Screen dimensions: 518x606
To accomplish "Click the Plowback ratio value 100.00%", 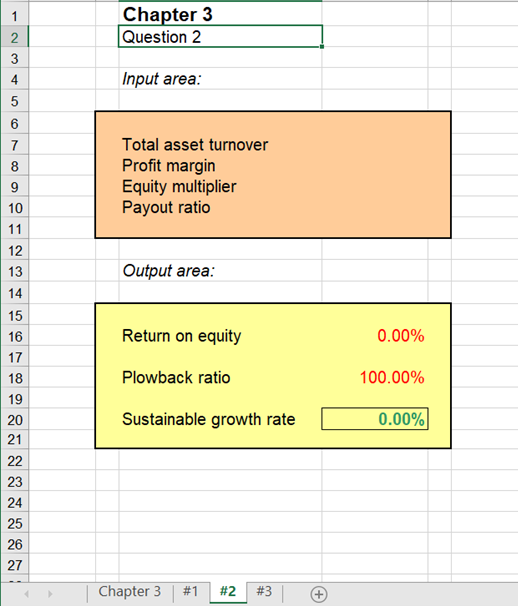I will point(392,378).
